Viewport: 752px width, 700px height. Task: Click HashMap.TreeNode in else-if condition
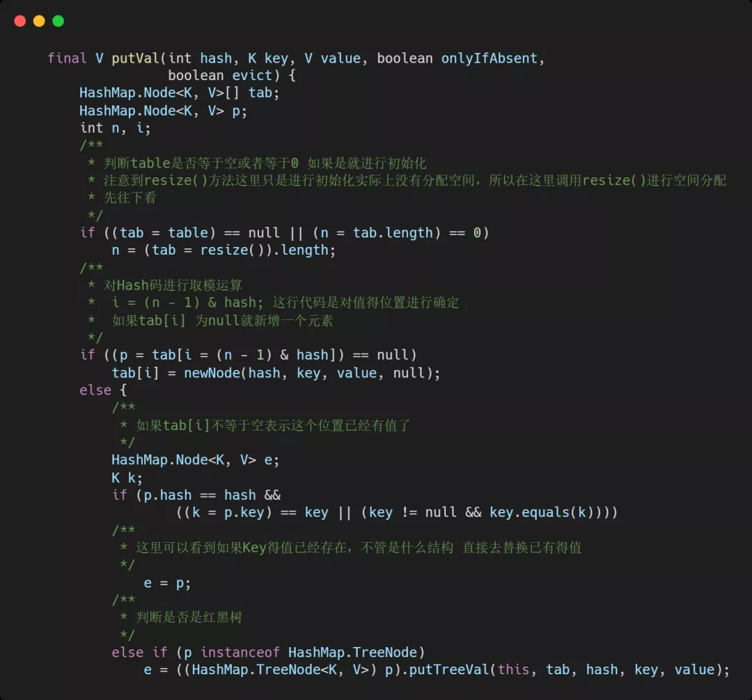click(352, 653)
